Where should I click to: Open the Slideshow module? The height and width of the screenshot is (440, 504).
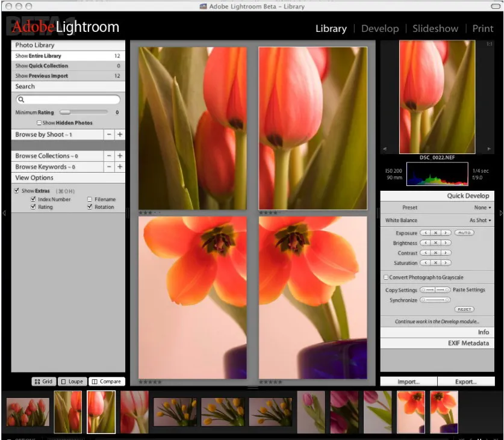435,28
